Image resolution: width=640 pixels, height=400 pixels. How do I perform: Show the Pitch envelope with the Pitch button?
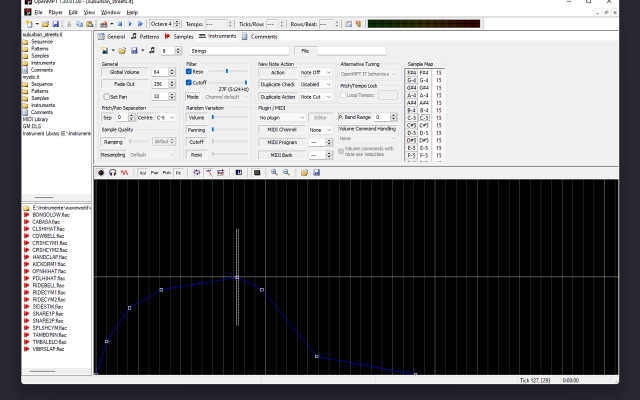point(167,173)
